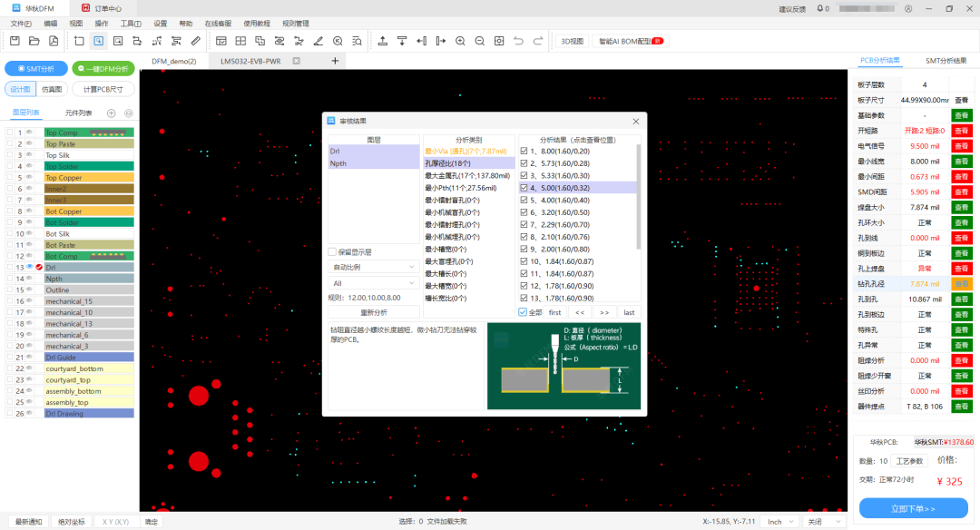Image resolution: width=980 pixels, height=530 pixels.
Task: Click the crop rectangle tool icon
Action: pyautogui.click(x=79, y=41)
